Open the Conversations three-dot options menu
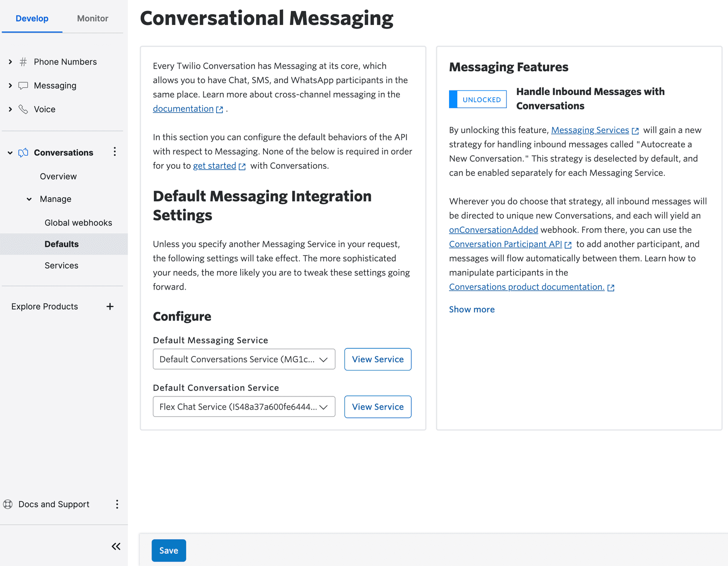The height and width of the screenshot is (566, 728). pyautogui.click(x=115, y=152)
